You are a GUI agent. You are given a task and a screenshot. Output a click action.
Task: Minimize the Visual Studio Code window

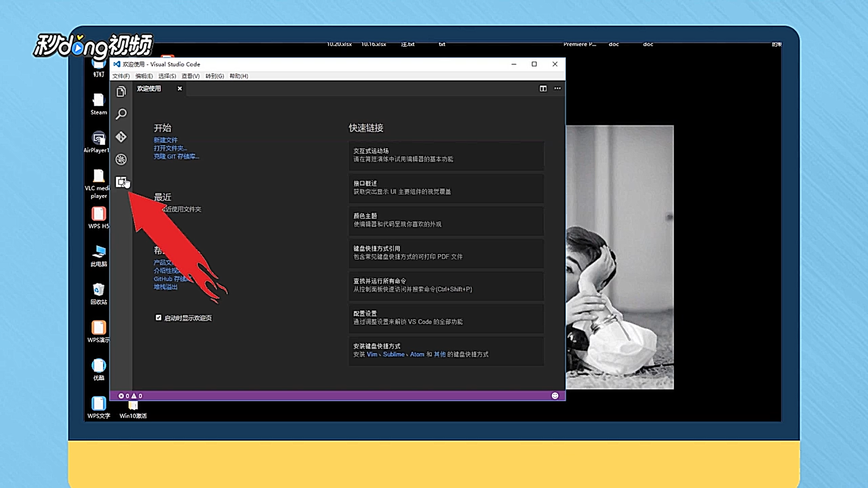tap(514, 64)
